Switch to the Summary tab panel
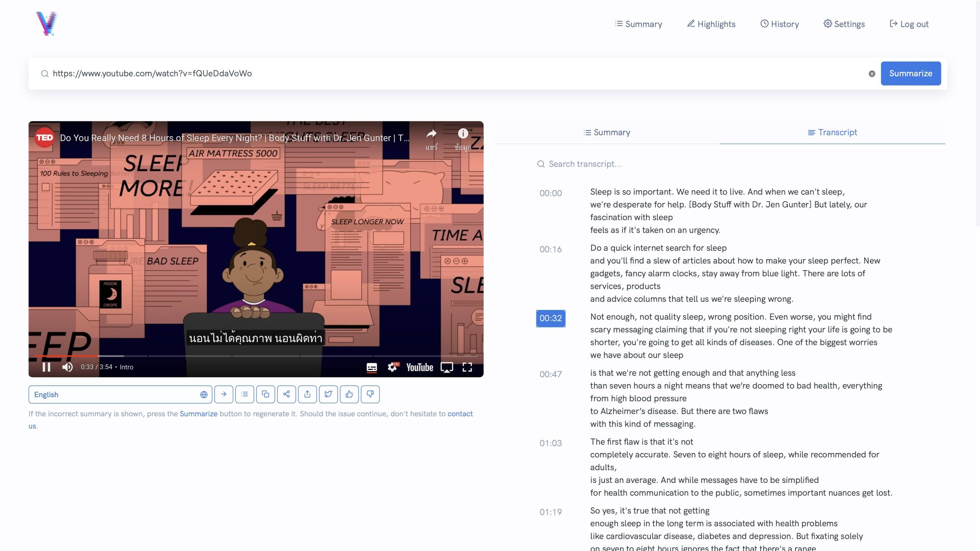Screen dimensions: 980x551 (x=607, y=132)
